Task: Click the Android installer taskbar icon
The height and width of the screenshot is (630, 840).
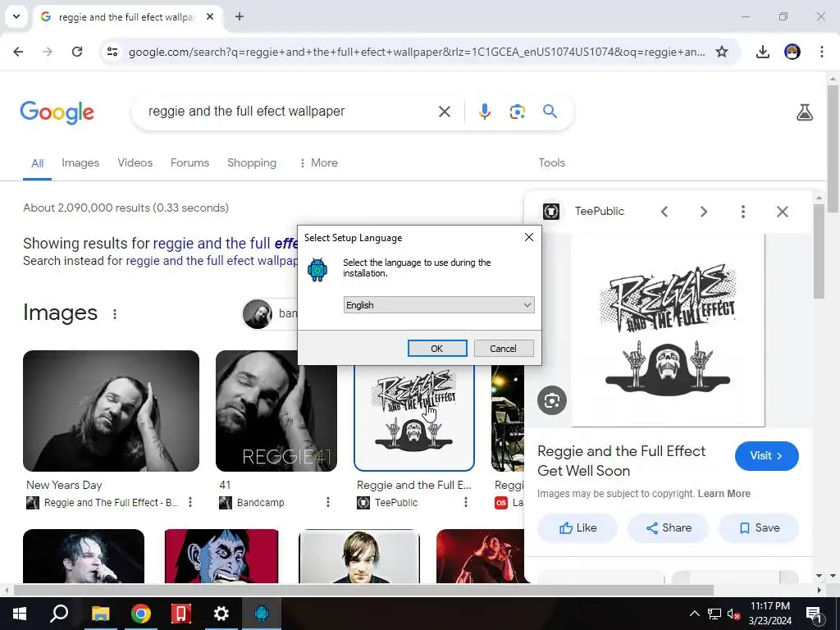Action: [x=262, y=614]
